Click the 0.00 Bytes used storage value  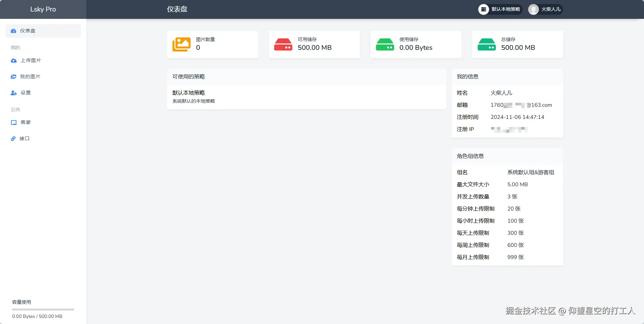point(416,48)
